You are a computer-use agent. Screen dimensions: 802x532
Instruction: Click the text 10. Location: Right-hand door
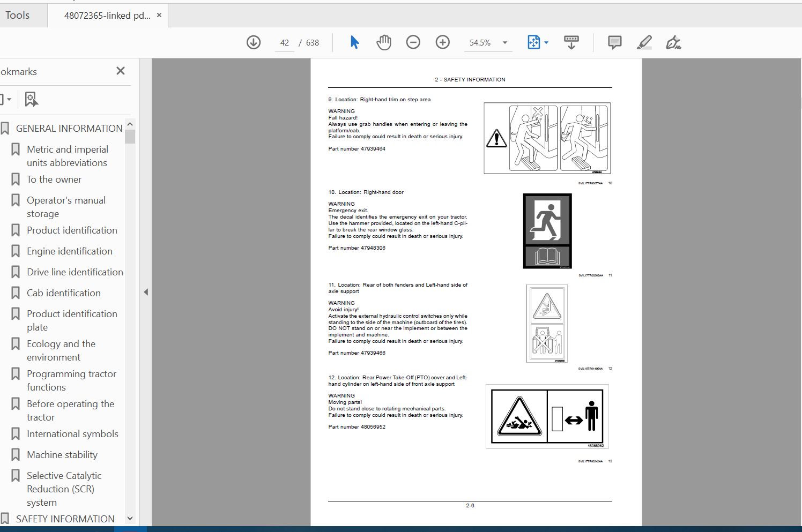(366, 192)
